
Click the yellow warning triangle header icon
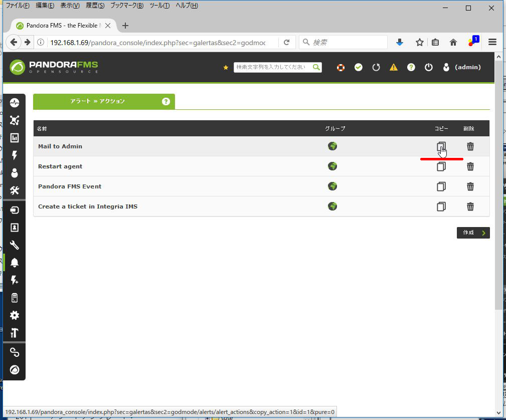(x=394, y=67)
